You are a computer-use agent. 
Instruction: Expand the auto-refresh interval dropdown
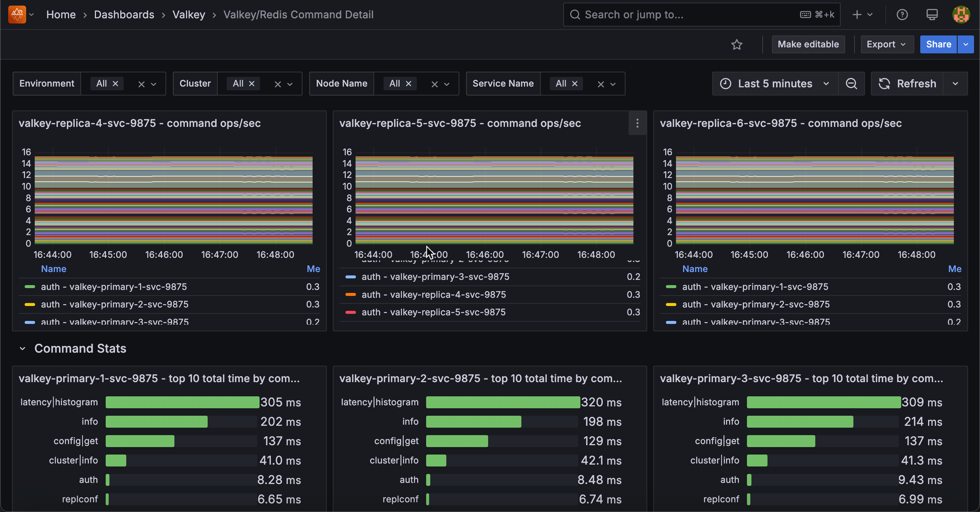coord(955,83)
